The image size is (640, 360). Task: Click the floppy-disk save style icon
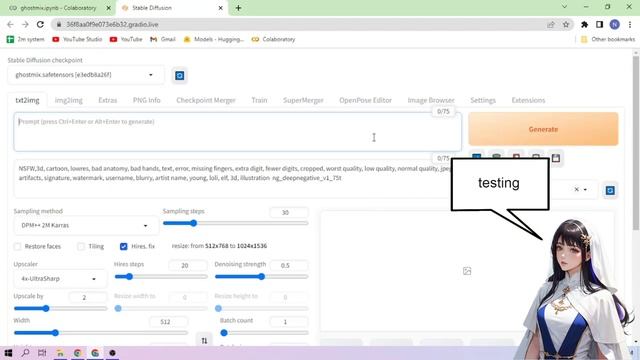click(x=556, y=158)
